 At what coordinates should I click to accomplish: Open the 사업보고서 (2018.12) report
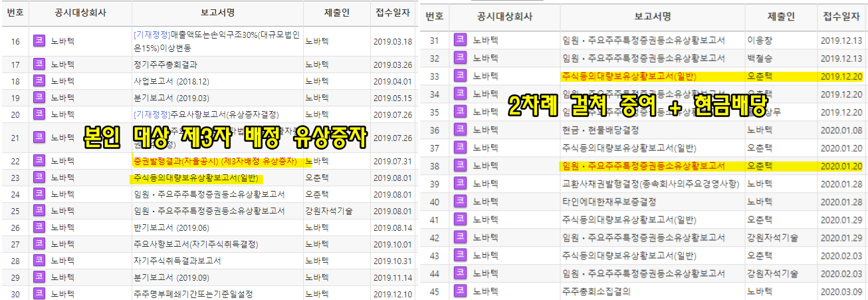tap(171, 81)
